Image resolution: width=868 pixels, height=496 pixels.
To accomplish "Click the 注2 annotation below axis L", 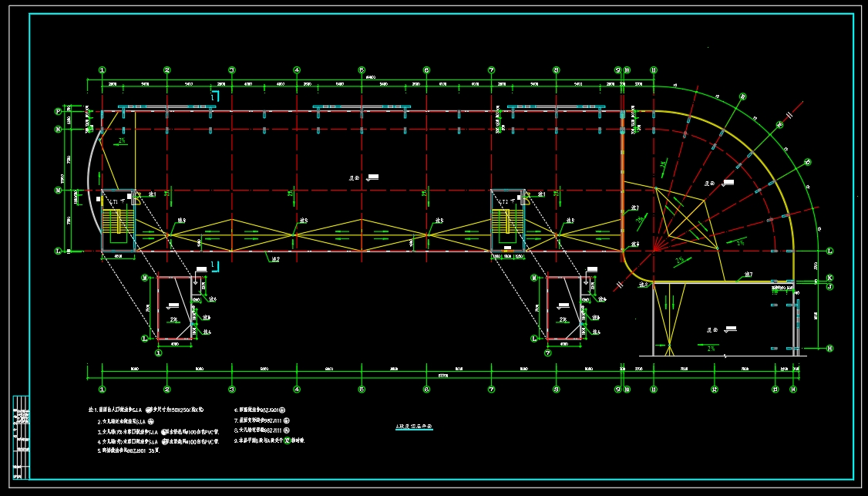I will (274, 259).
